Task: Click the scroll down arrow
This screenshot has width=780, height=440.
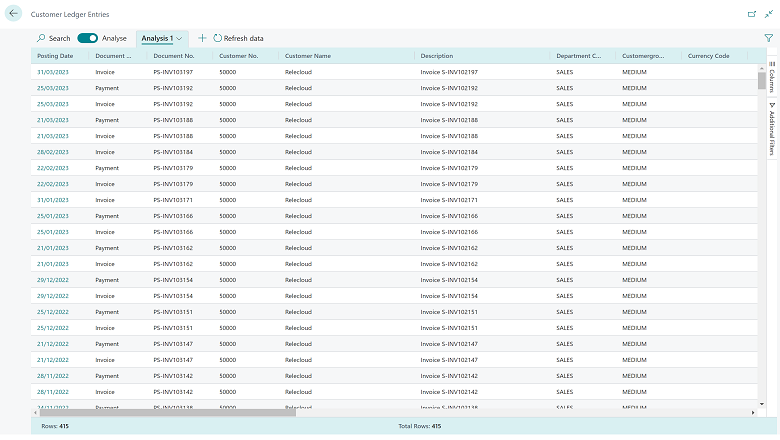Action: coord(762,404)
